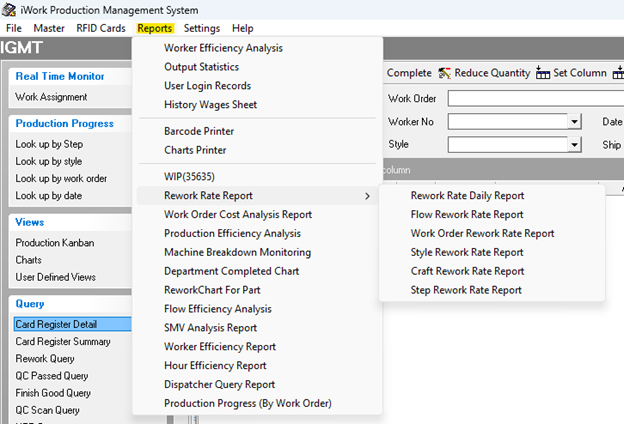Select Worker Efficiency Analysis report

[x=223, y=48]
